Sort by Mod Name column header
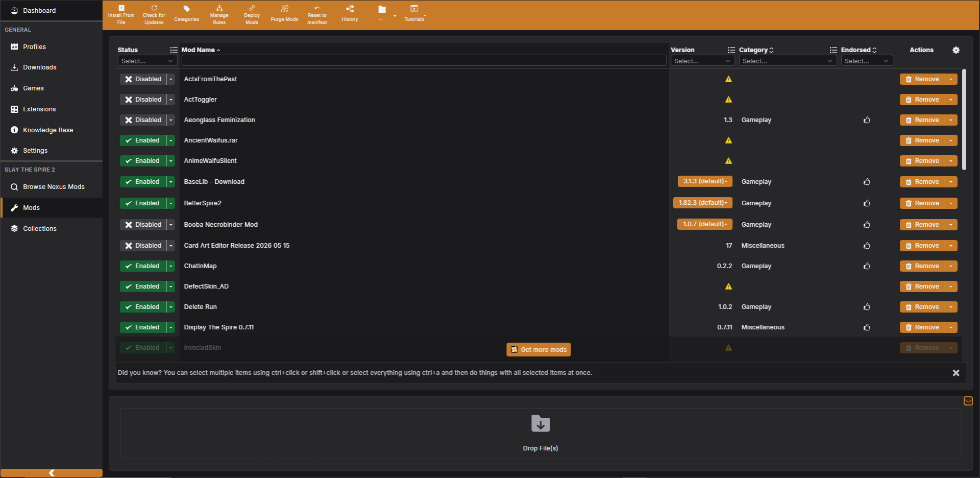 201,50
